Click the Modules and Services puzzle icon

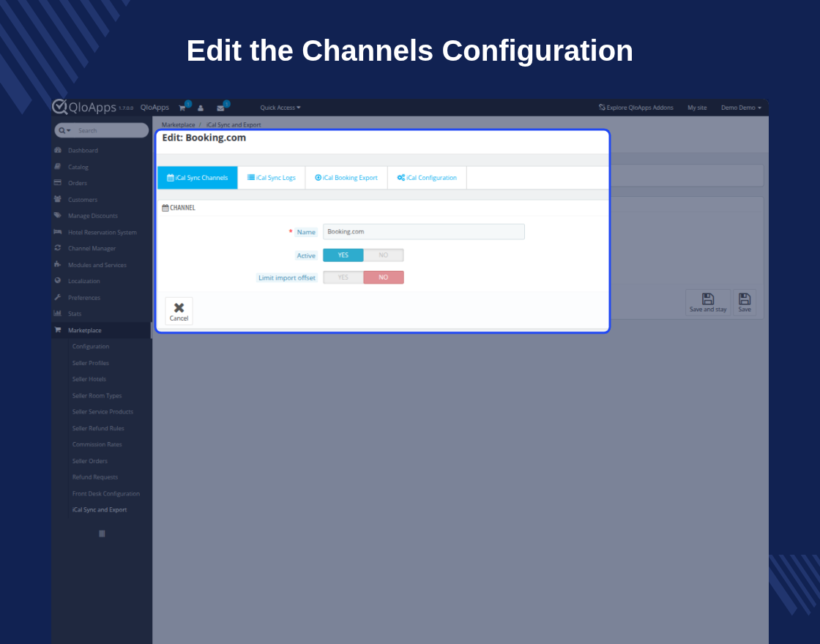tap(58, 264)
